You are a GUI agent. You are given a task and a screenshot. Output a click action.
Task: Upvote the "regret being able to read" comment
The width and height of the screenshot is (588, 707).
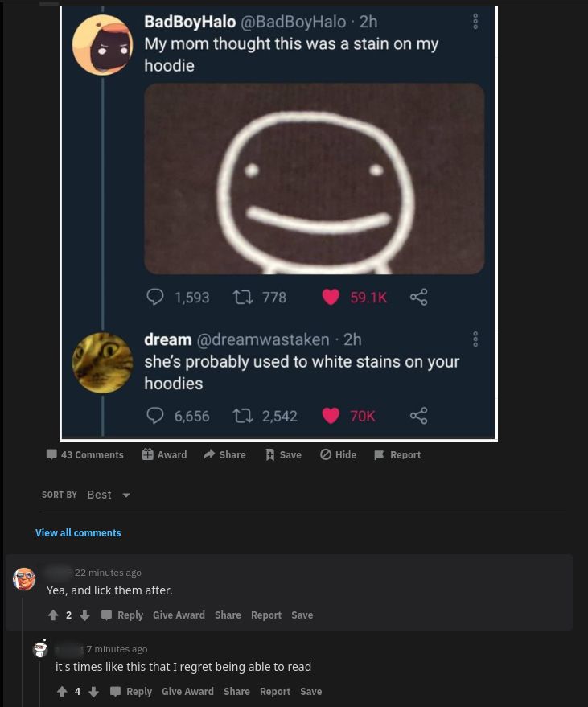pyautogui.click(x=62, y=692)
